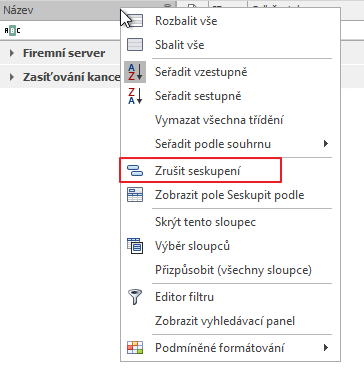364x376 pixels.
Task: Expand the Zasíťování kance group row
Action: coord(12,77)
